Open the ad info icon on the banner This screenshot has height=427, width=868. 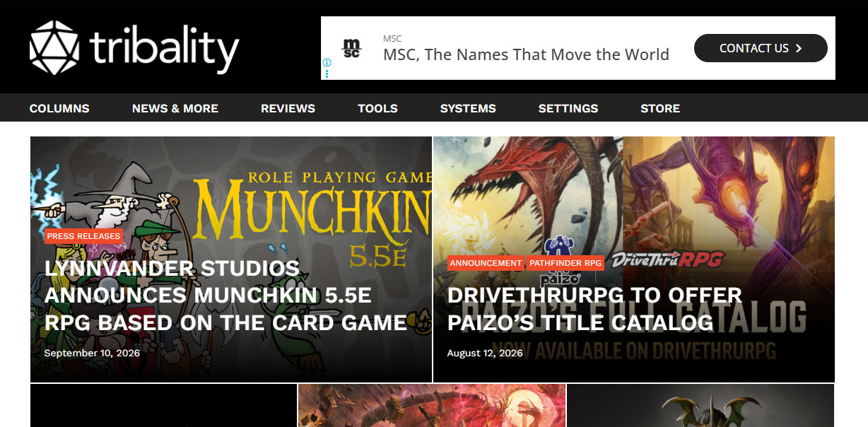click(327, 63)
